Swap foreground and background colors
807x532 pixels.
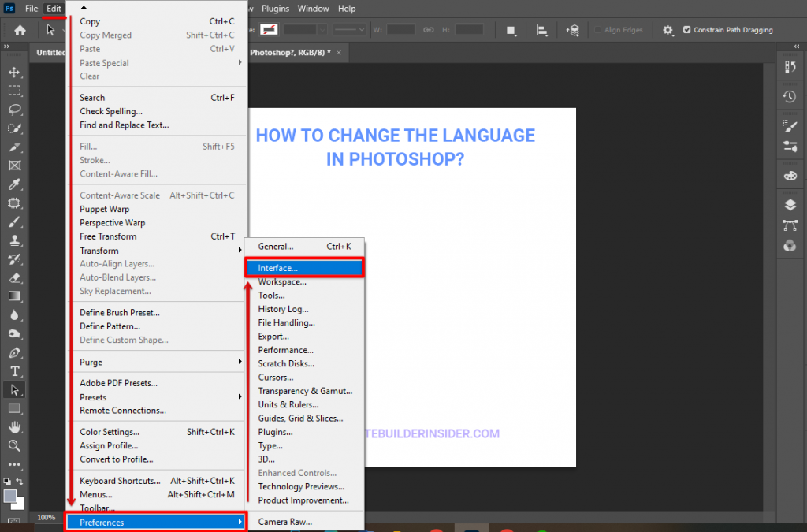20,481
